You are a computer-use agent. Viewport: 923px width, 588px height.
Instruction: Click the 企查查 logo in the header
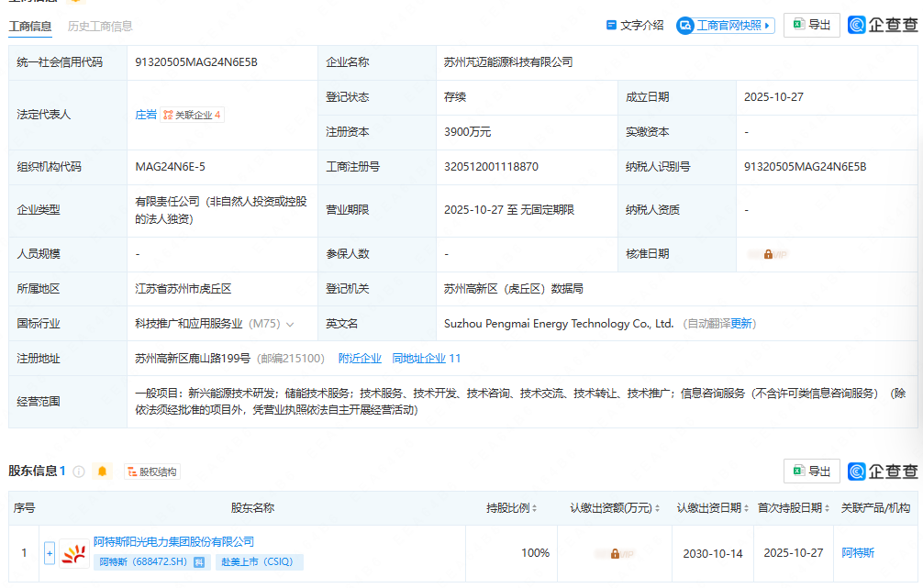882,26
